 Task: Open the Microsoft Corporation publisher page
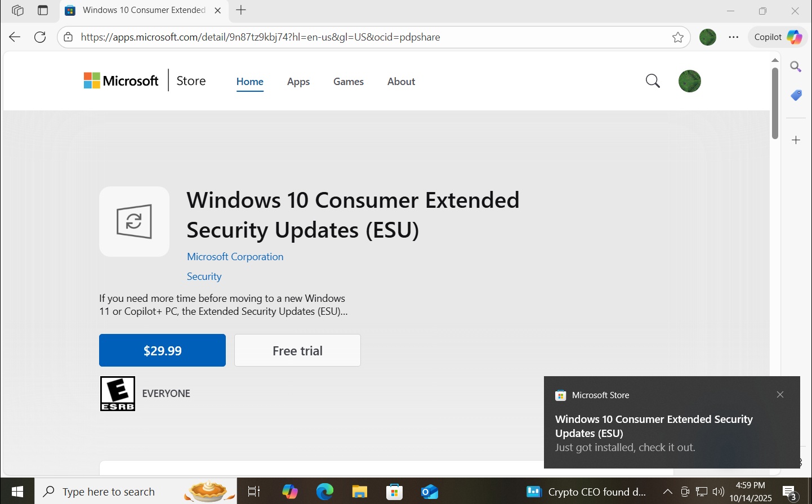tap(235, 256)
